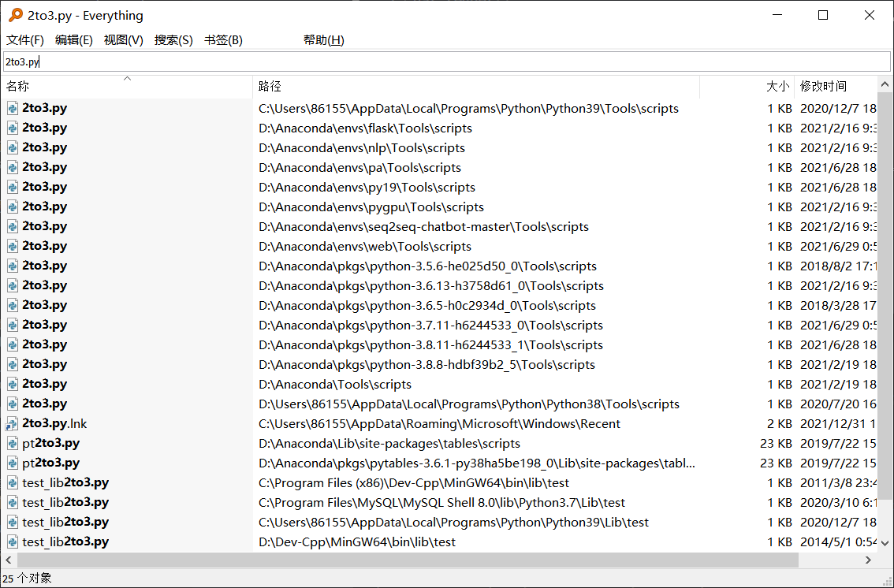Viewport: 894px width, 588px height.
Task: Sort results by 名称 column header
Action: click(x=127, y=86)
